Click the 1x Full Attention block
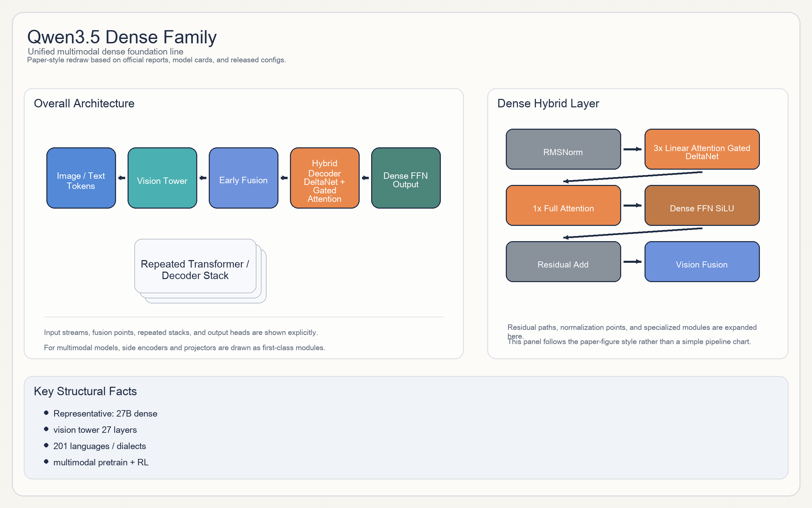This screenshot has width=812, height=508. pos(563,205)
